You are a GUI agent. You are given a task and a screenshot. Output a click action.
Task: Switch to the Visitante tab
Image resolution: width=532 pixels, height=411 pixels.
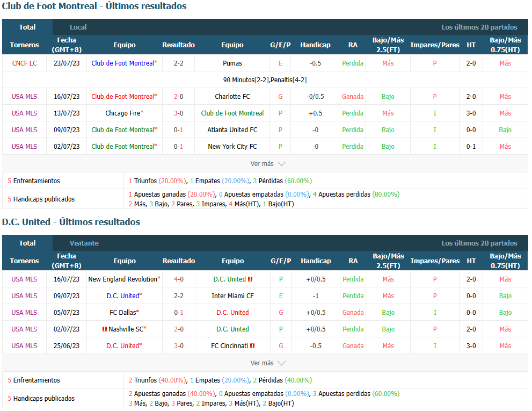[84, 243]
